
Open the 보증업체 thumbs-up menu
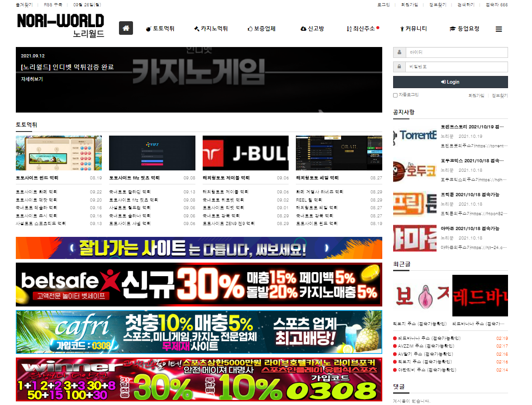[261, 29]
